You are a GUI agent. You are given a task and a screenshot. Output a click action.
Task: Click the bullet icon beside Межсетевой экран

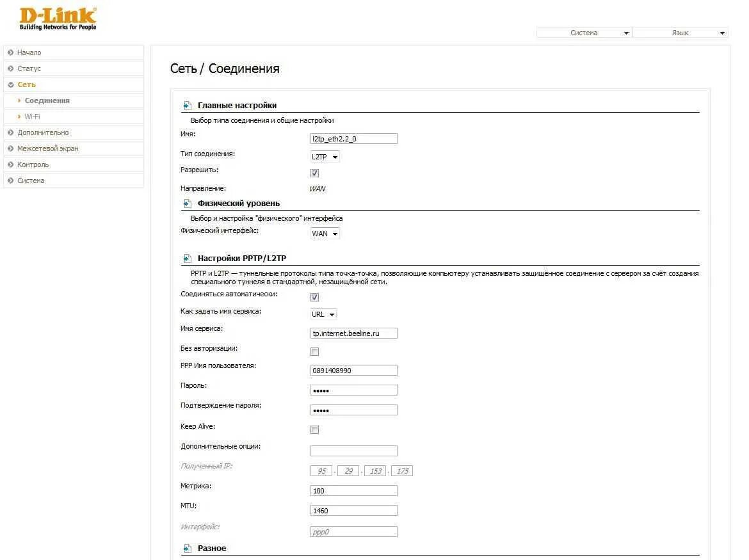click(10, 148)
